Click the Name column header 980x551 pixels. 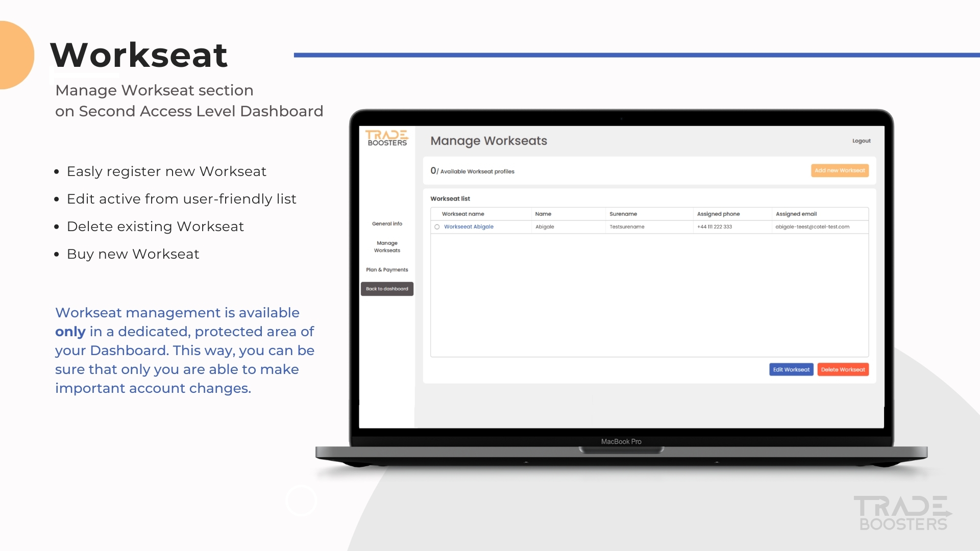pos(543,214)
